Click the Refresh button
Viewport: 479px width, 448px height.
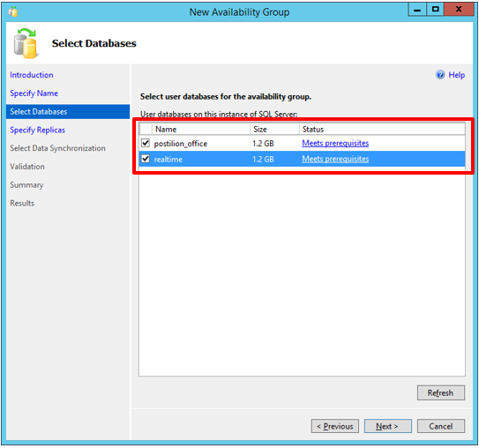point(440,392)
